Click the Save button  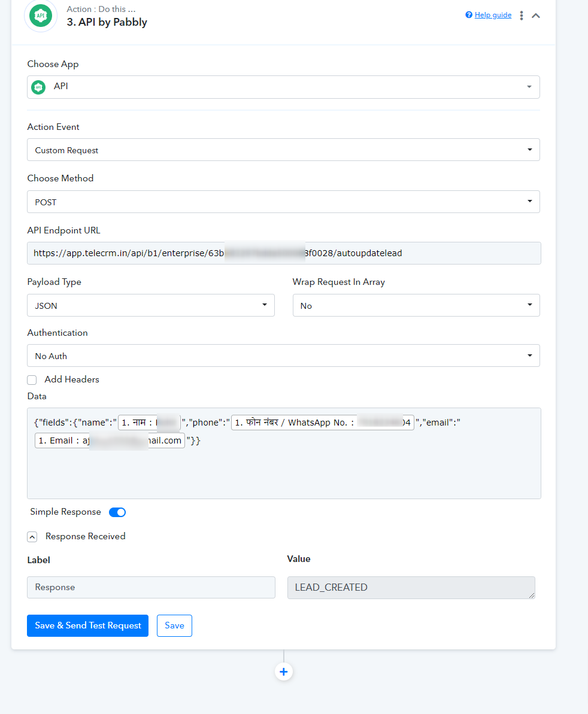pyautogui.click(x=174, y=625)
